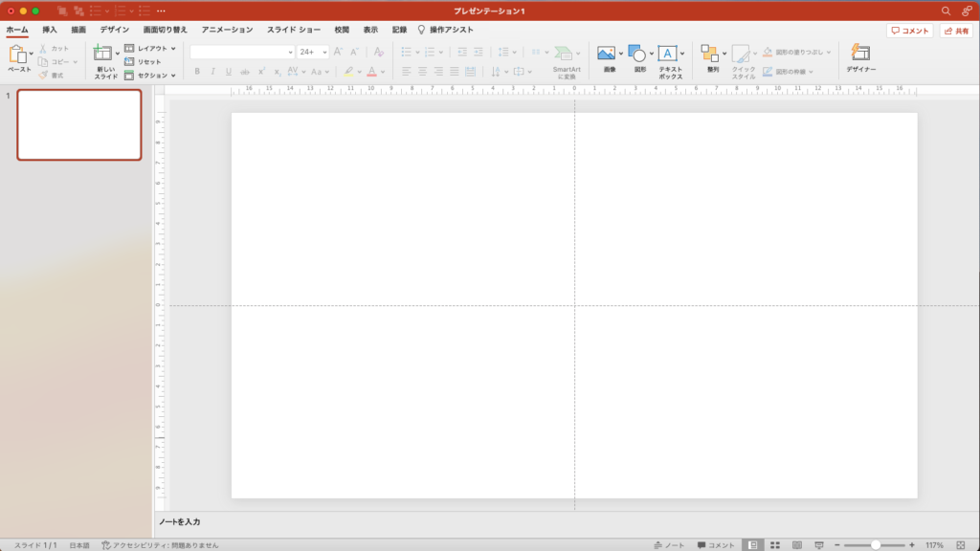980x551 pixels.
Task: Switch to the Animations (アニメーション) tab
Action: (x=227, y=30)
